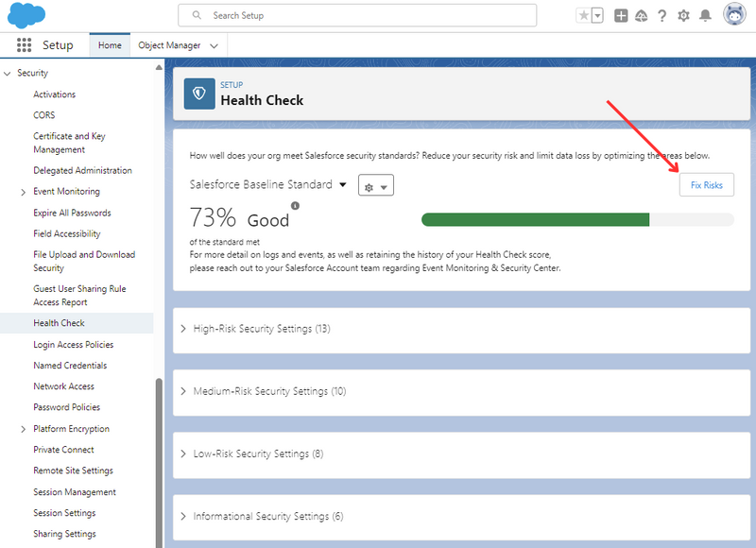756x548 pixels.
Task: Click the Setup app name label
Action: point(58,45)
